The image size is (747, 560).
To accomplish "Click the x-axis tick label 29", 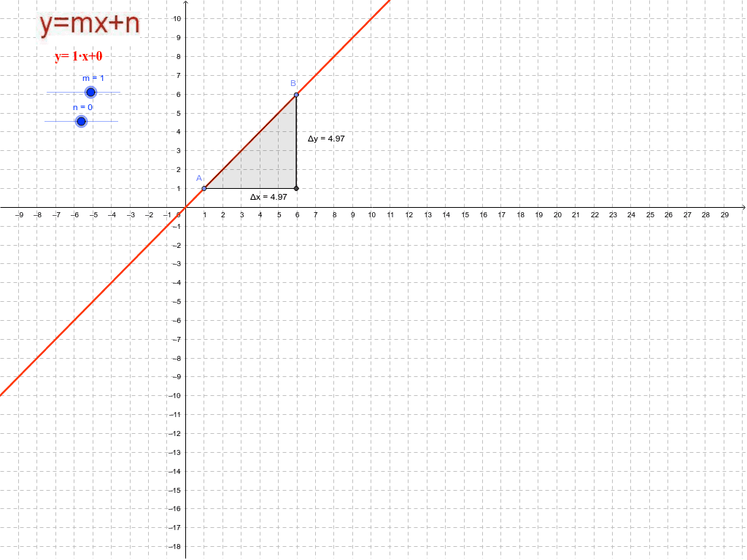I will click(724, 215).
